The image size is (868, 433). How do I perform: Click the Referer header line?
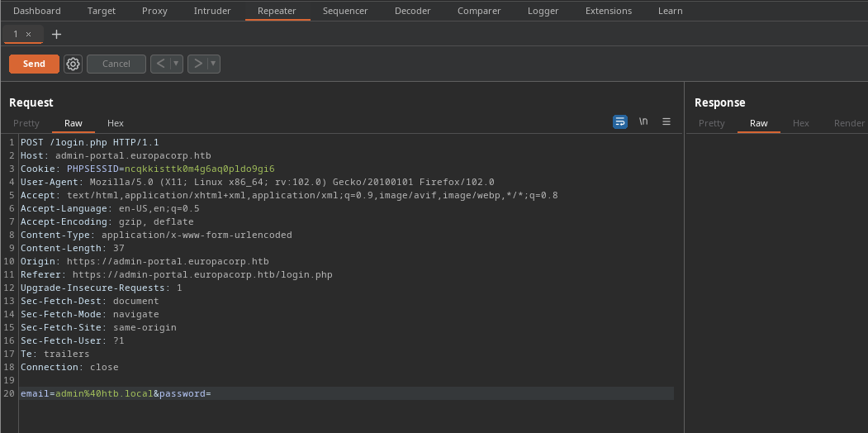[x=176, y=274]
